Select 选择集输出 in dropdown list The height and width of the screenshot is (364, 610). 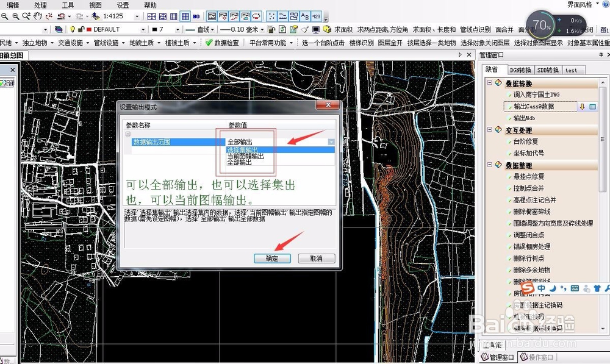pos(281,150)
